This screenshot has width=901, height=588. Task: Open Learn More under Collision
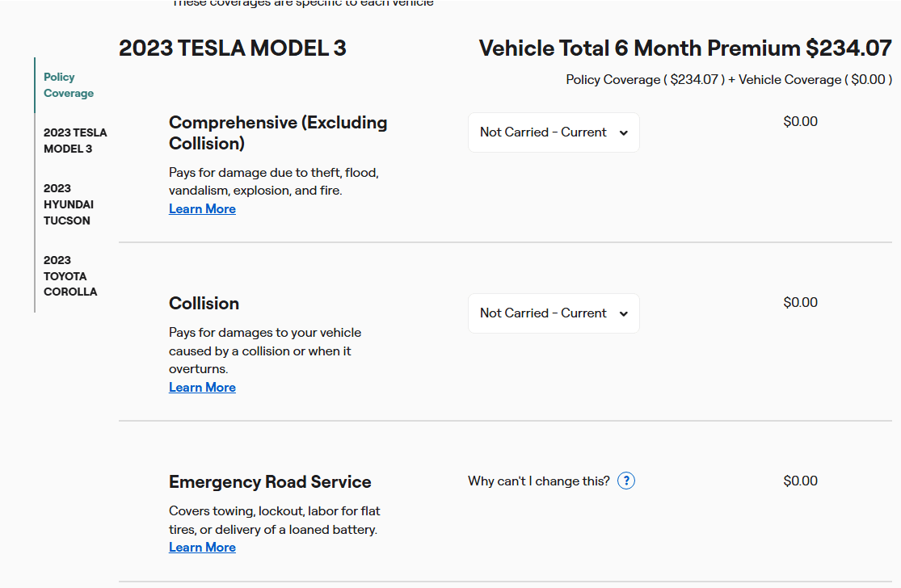coord(202,388)
